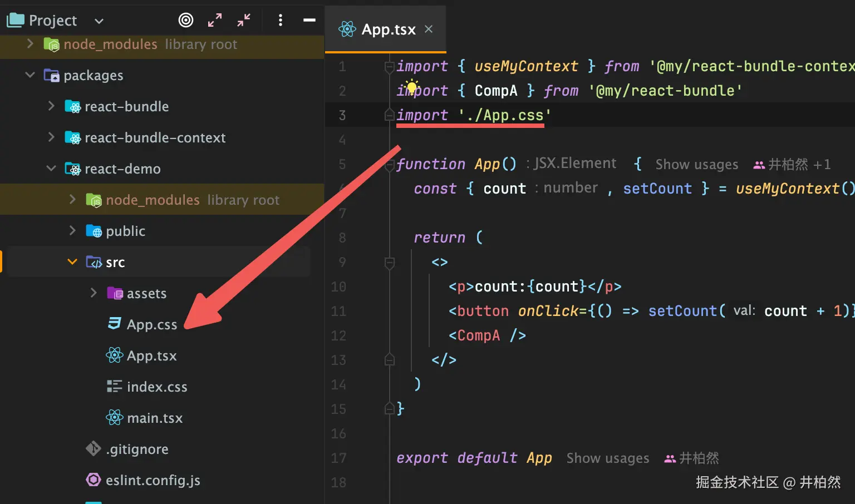Expand the assets folder
Screen dimensions: 855x504
click(x=94, y=293)
